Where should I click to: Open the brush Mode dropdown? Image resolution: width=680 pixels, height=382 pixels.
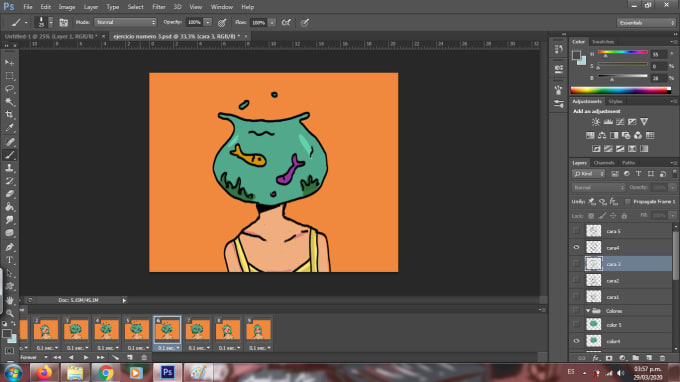(125, 22)
